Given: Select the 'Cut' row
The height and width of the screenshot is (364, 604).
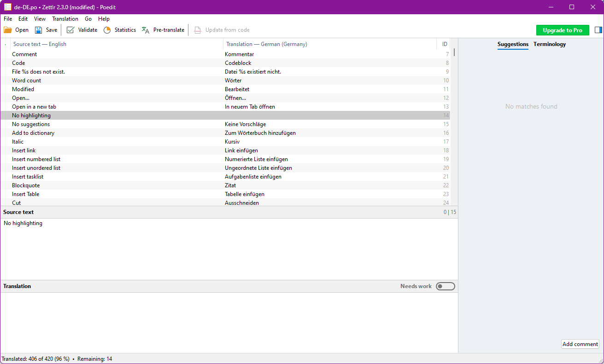Looking at the screenshot, I should click(x=225, y=202).
